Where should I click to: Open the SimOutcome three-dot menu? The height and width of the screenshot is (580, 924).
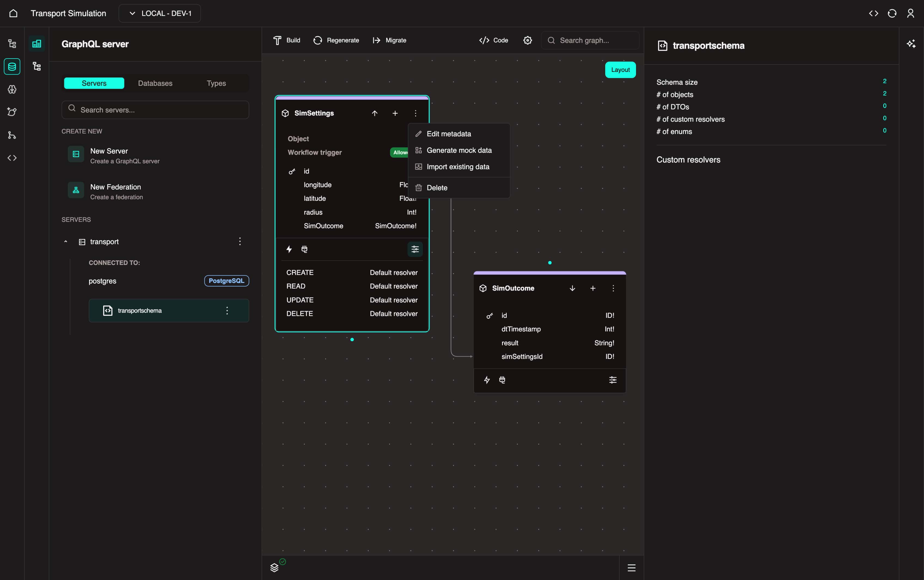(613, 288)
